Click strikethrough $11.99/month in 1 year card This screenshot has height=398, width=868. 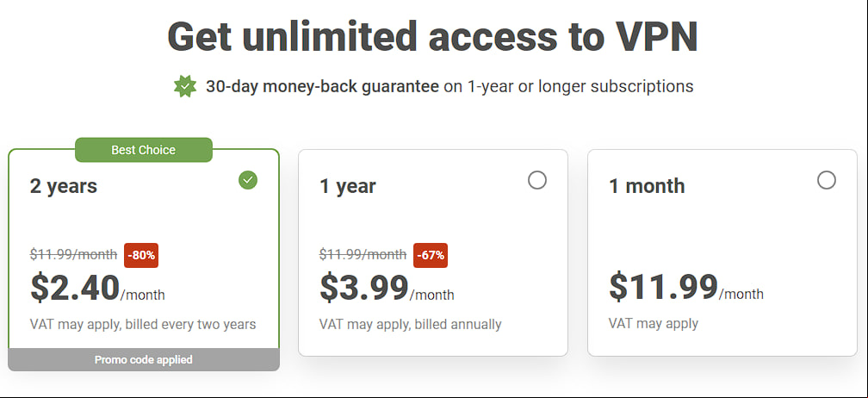(x=363, y=255)
